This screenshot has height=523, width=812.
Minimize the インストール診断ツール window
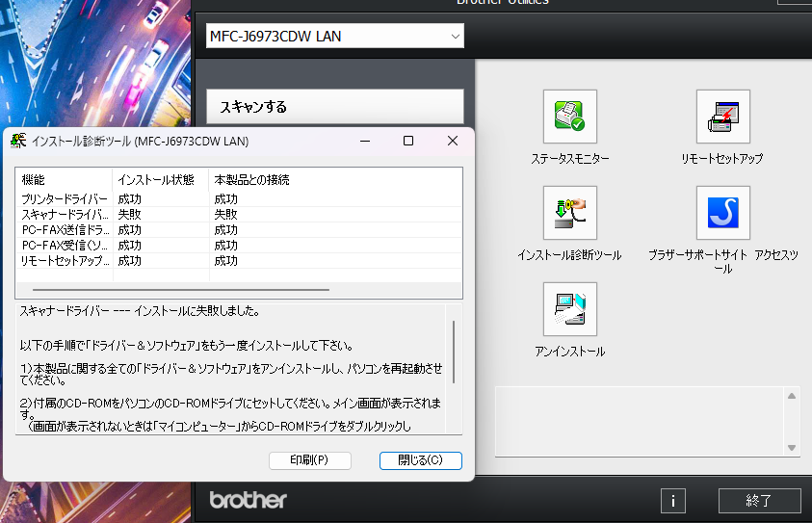pos(365,141)
